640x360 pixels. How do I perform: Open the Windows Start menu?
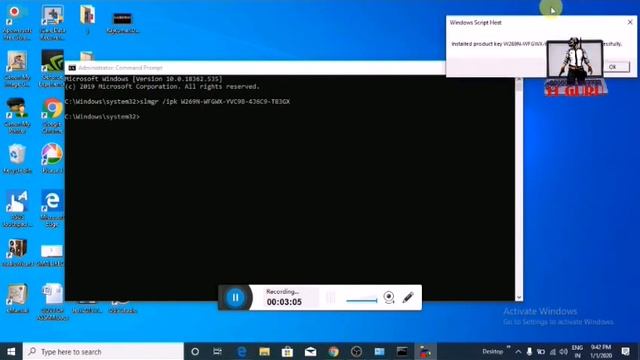pyautogui.click(x=11, y=351)
